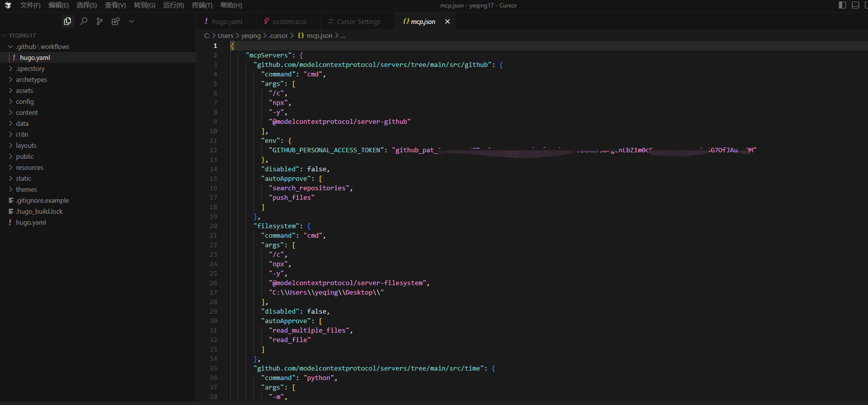Click mcp.json in the breadcrumb
Viewport: 868px width, 405px height.
click(320, 36)
